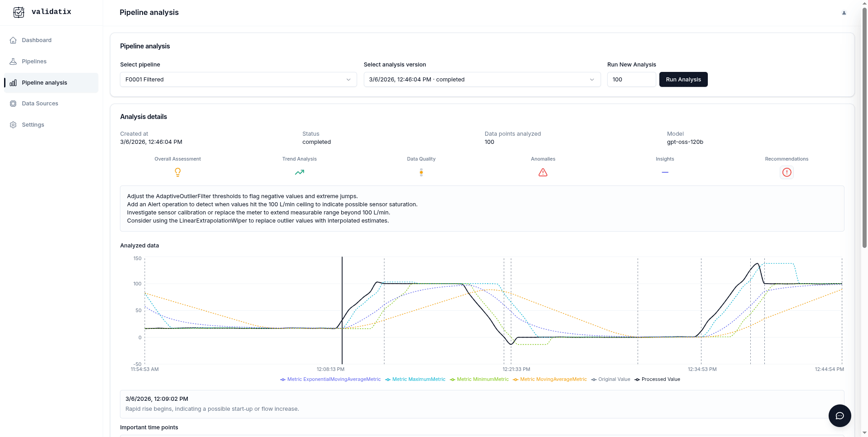868x437 pixels.
Task: Open the chat support bubble
Action: [839, 416]
